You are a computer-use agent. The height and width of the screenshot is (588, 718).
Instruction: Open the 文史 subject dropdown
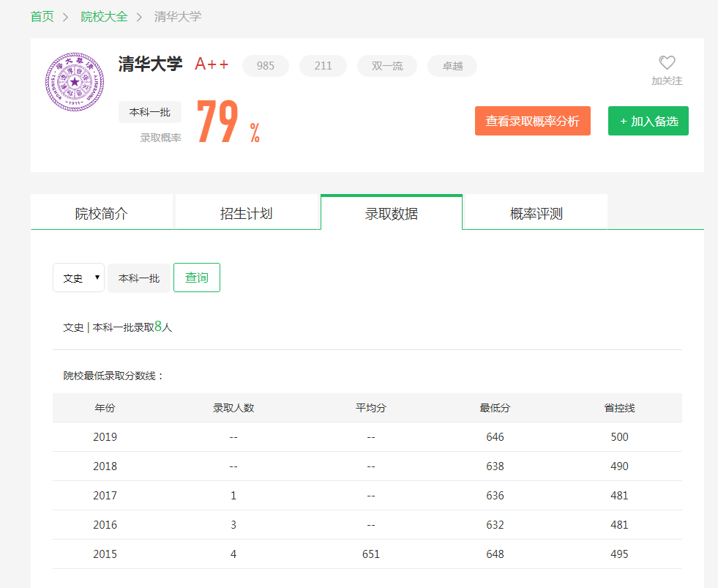79,278
